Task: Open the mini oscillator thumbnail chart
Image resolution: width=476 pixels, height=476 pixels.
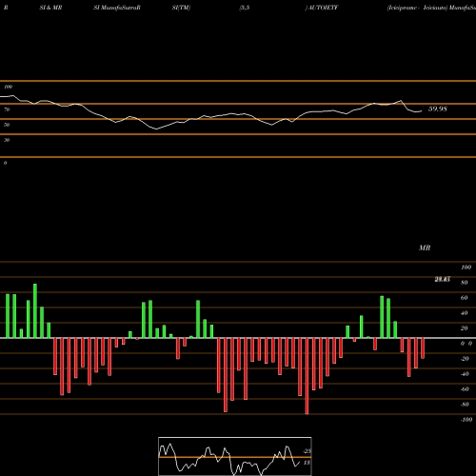Action: (x=235, y=456)
